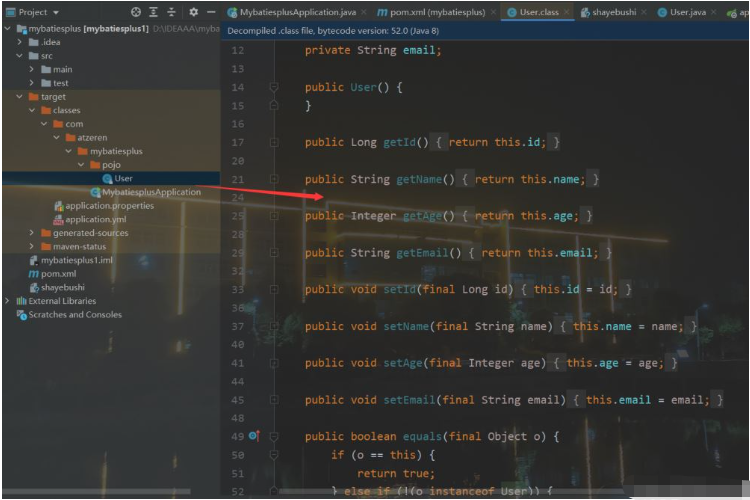Image resolution: width=750 pixels, height=500 pixels.
Task: Toggle code fold on setName method
Action: point(274,327)
